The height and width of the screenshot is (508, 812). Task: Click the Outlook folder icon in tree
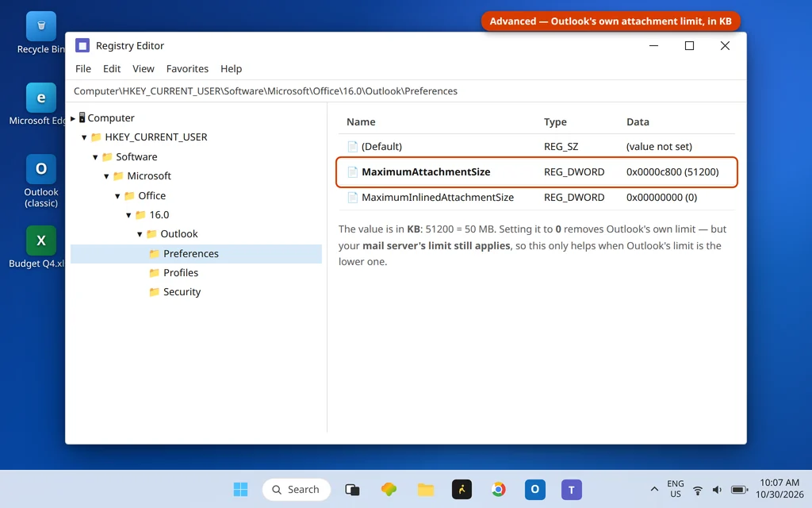tap(151, 234)
